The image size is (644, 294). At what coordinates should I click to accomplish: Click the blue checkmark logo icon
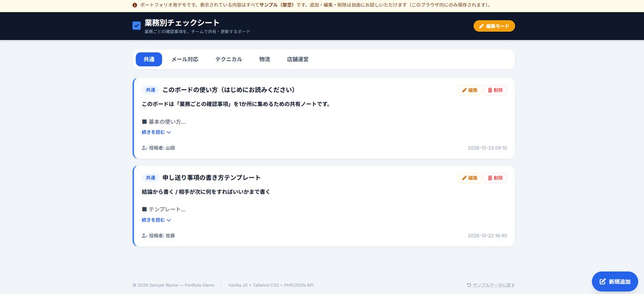137,25
